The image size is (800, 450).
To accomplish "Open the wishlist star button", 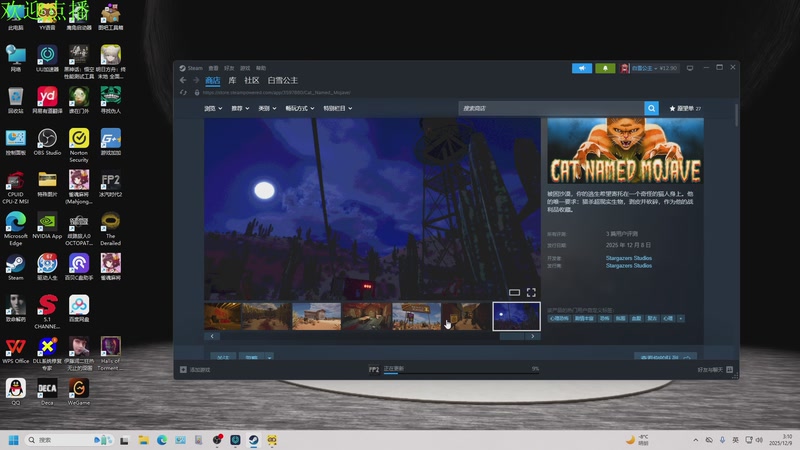I will click(685, 108).
